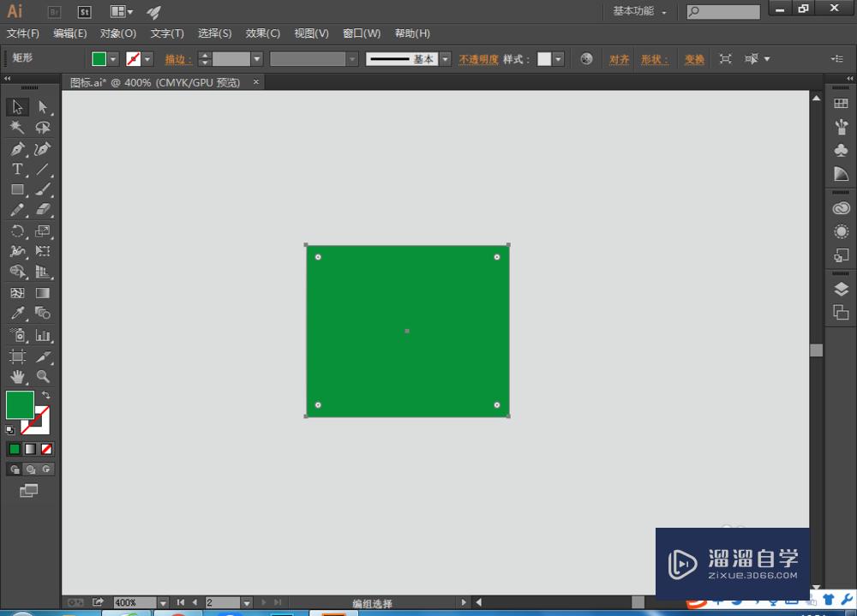The image size is (857, 616).
Task: Click the green fill color swatch in toolbox
Action: [20, 404]
